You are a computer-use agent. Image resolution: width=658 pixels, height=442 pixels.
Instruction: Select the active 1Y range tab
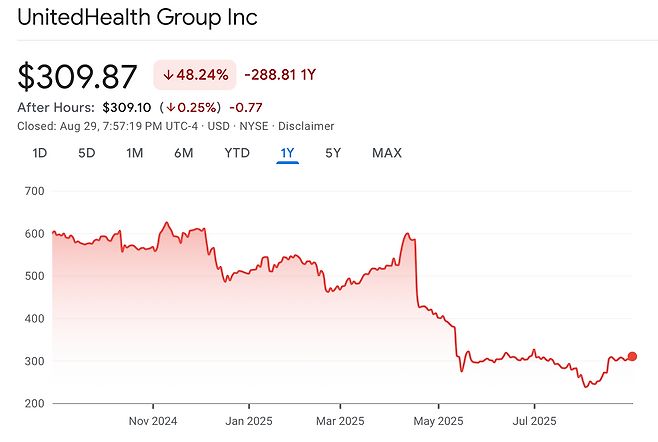click(287, 153)
